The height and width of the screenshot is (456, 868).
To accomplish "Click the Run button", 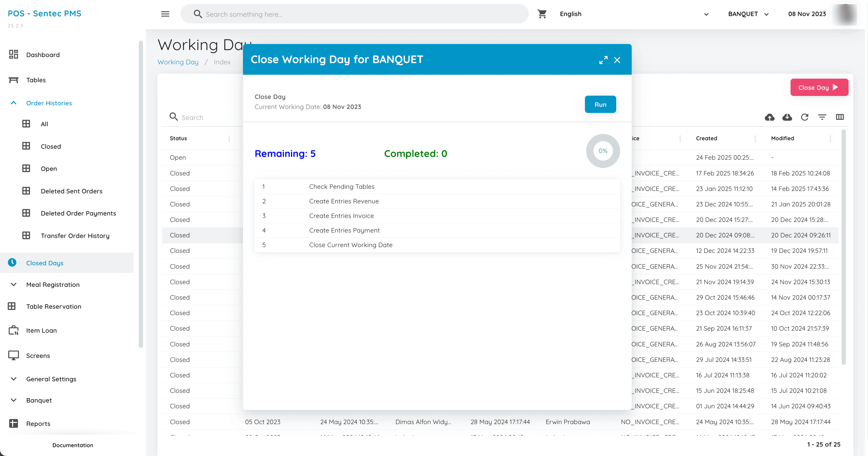I will (x=600, y=104).
